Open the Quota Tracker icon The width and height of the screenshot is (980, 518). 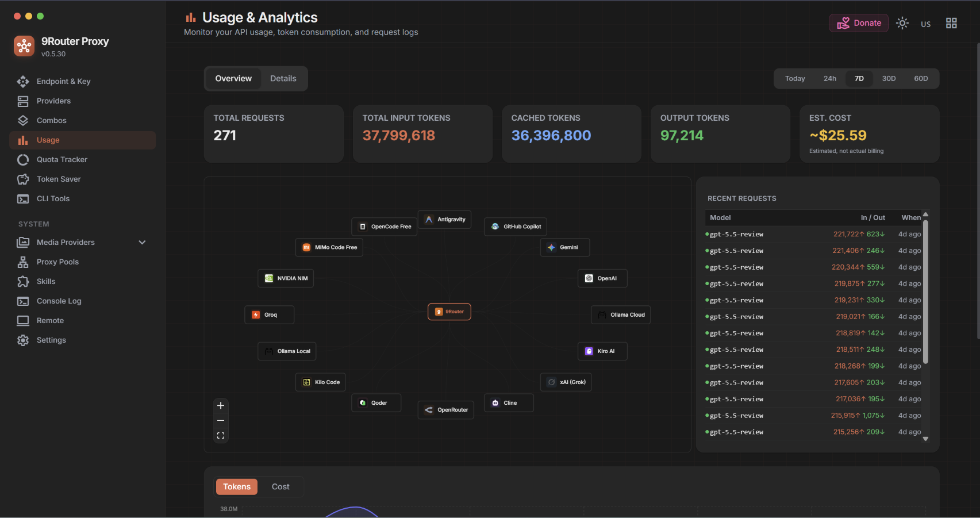tap(23, 160)
